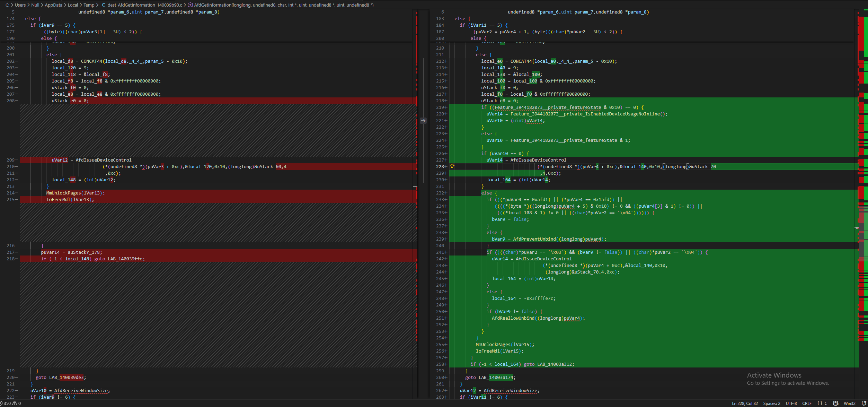Viewport: 868px width, 407px height.
Task: Click sticky scroll line 'if (iVar11 == 5)'
Action: 483,25
